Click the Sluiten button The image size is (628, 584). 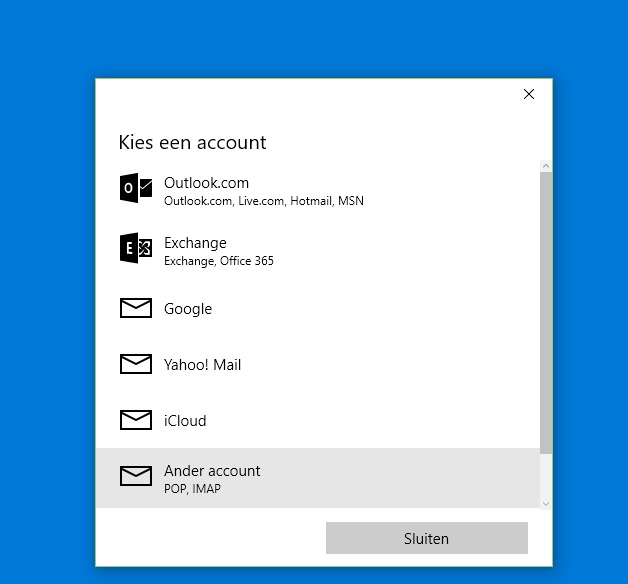pos(427,538)
